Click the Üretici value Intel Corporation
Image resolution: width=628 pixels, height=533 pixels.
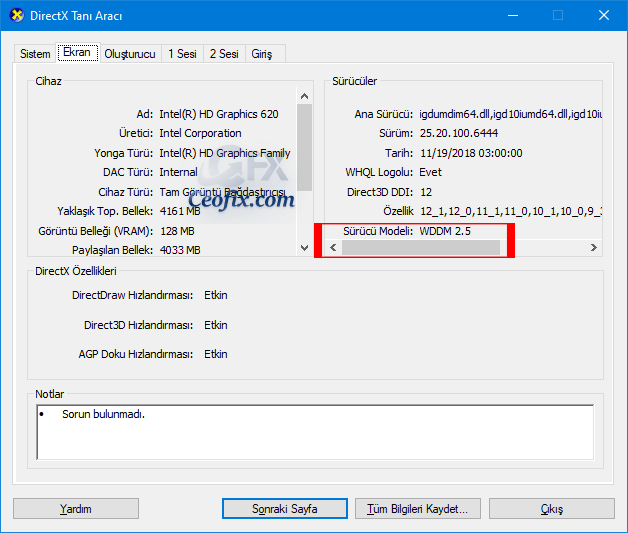(x=200, y=133)
